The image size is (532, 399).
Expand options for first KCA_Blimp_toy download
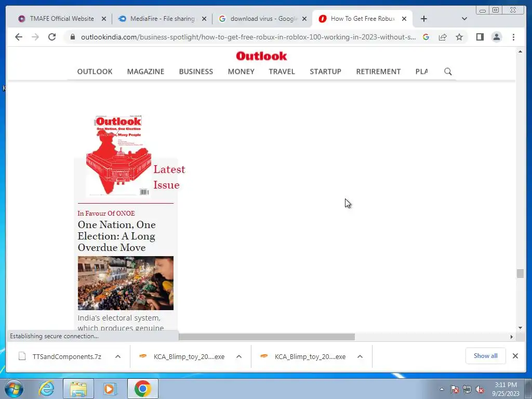tap(239, 356)
